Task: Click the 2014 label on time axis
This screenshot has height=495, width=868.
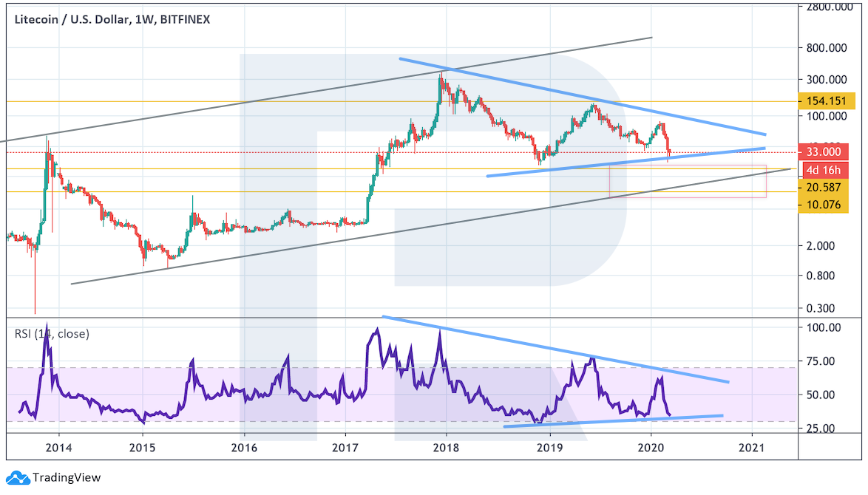Action: pos(58,448)
